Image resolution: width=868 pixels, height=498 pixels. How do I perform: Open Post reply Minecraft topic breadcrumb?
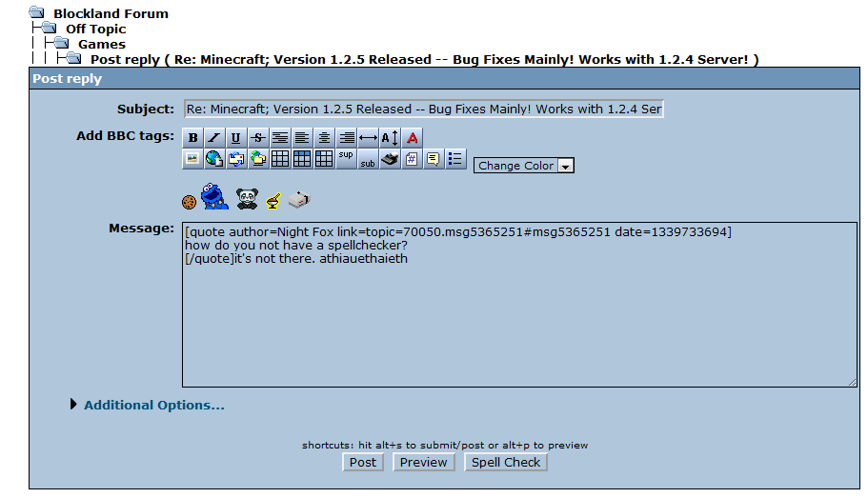425,59
